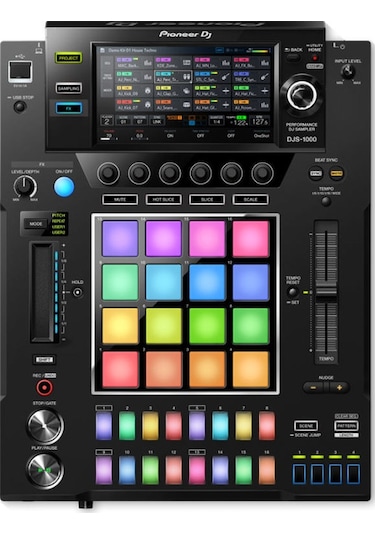This screenshot has width=375, height=535.
Task: Trigger the salmon orange pad 2
Action: pos(163,370)
